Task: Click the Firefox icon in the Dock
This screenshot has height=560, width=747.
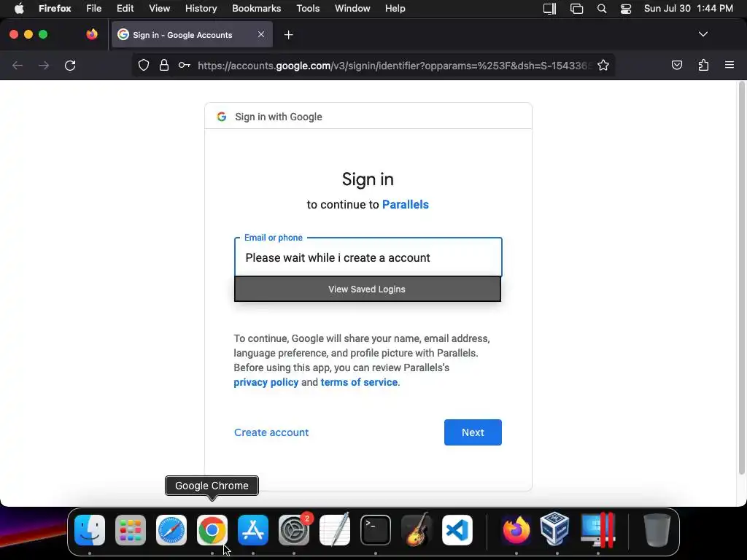Action: [x=516, y=529]
